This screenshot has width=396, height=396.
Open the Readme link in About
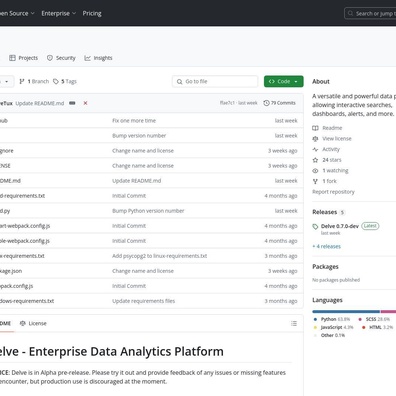click(332, 128)
